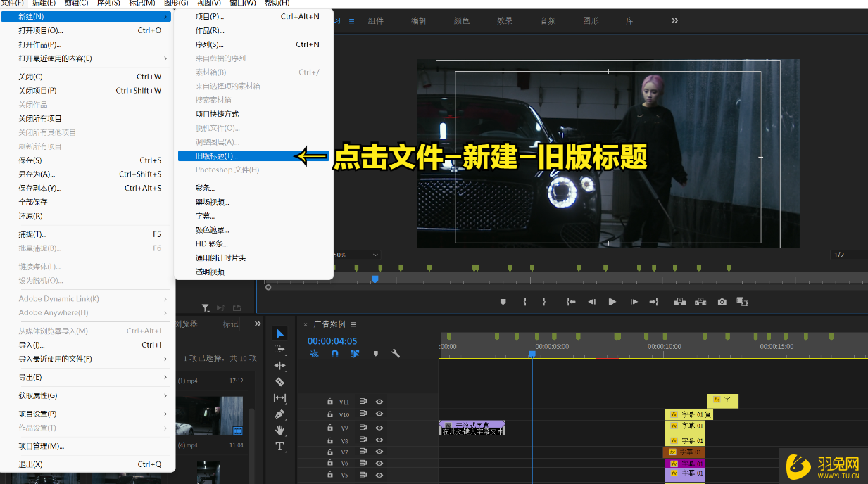Open the 帮助 menu in the menu bar
The height and width of the screenshot is (484, 868).
click(x=276, y=4)
